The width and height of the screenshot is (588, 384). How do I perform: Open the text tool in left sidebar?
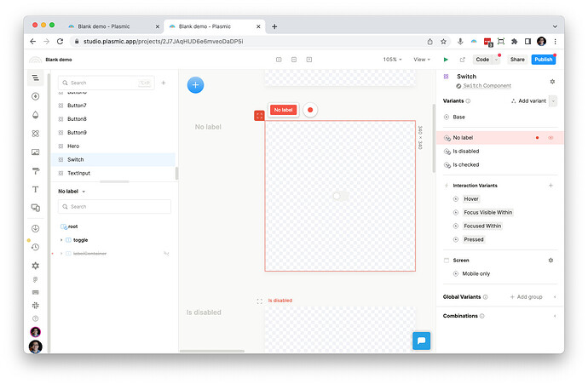[35, 189]
